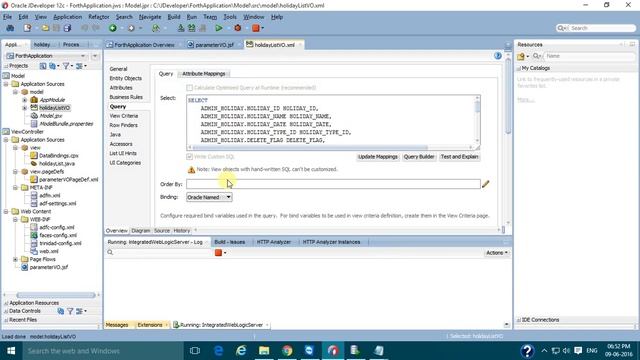This screenshot has height=360, width=640.
Task: Collapse the model package tree node
Action: pos(16,92)
